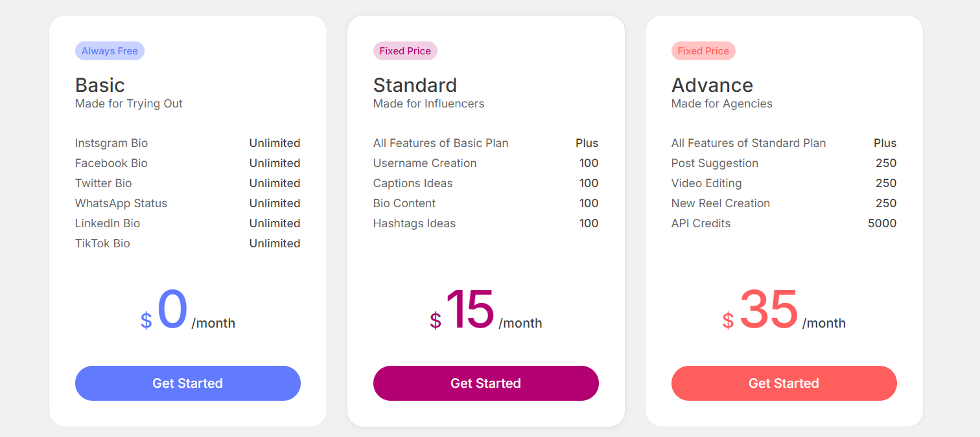980x437 pixels.
Task: Click 'Video Editing' in the Advance plan
Action: 706,183
